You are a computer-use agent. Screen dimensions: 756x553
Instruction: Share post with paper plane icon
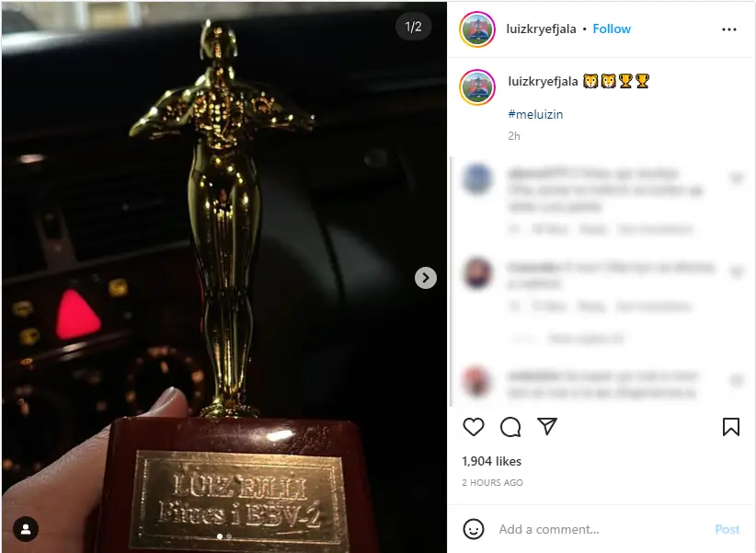click(x=547, y=427)
